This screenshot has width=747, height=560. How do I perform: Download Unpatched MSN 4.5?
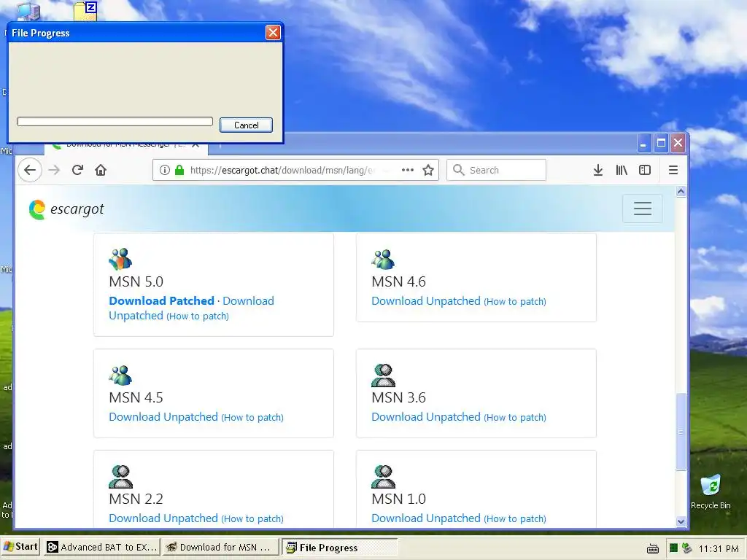pos(163,416)
